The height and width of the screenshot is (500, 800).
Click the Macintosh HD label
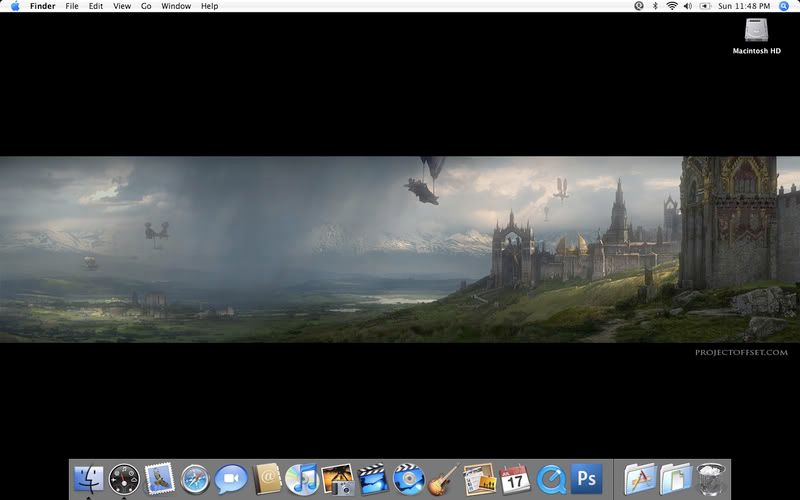[x=757, y=51]
